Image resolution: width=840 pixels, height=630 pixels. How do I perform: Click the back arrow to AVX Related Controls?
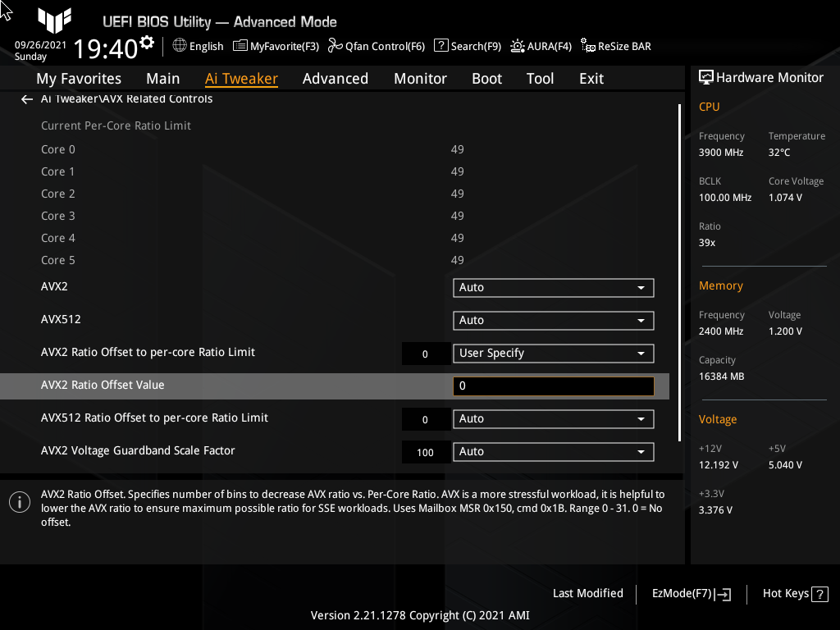[26, 98]
